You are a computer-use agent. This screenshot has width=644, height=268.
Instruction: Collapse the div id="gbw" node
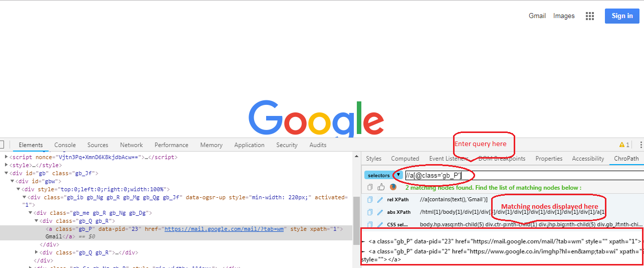13,181
